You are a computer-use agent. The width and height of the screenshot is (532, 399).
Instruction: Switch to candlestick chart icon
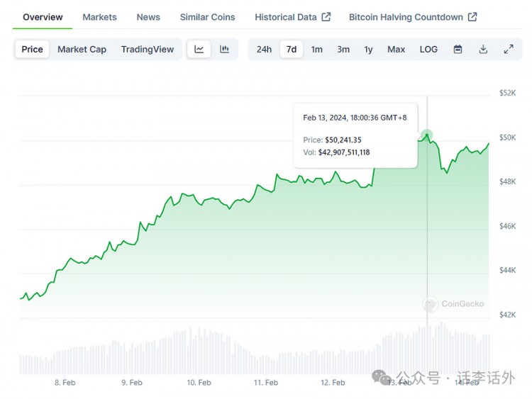[x=224, y=50]
